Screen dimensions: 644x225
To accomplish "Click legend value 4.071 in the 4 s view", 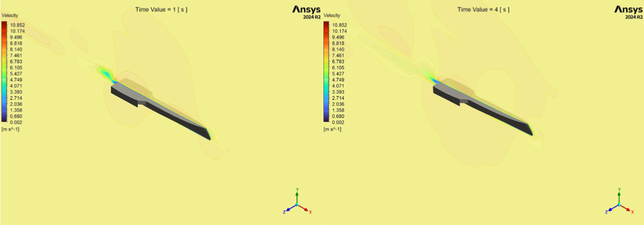I will (x=338, y=86).
